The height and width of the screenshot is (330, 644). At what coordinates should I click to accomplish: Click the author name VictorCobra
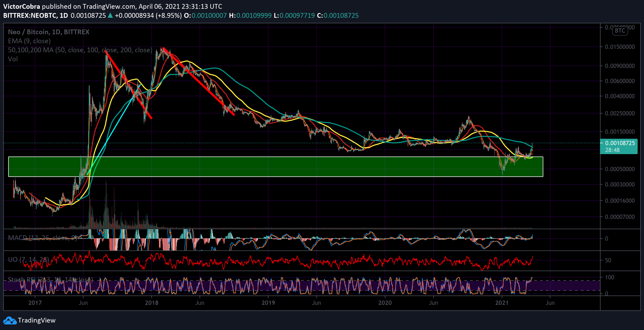pos(22,6)
